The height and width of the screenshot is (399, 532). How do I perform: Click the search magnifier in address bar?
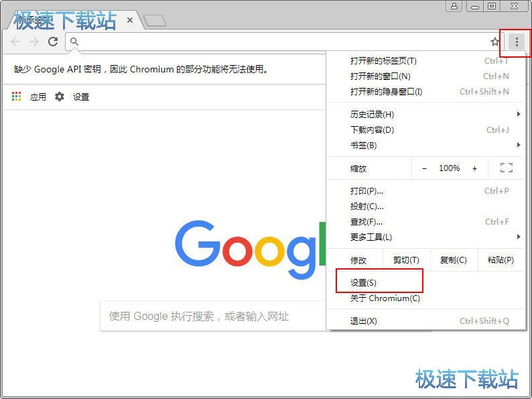point(74,42)
